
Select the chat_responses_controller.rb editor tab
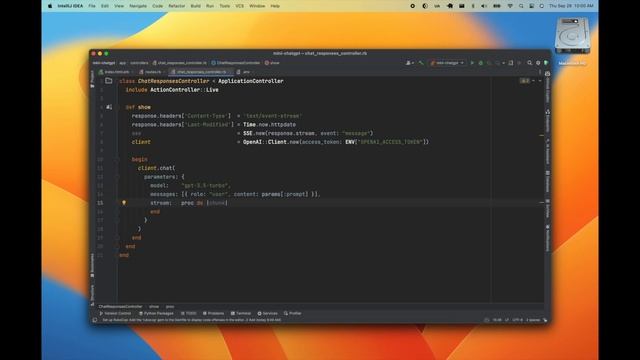click(x=201, y=72)
